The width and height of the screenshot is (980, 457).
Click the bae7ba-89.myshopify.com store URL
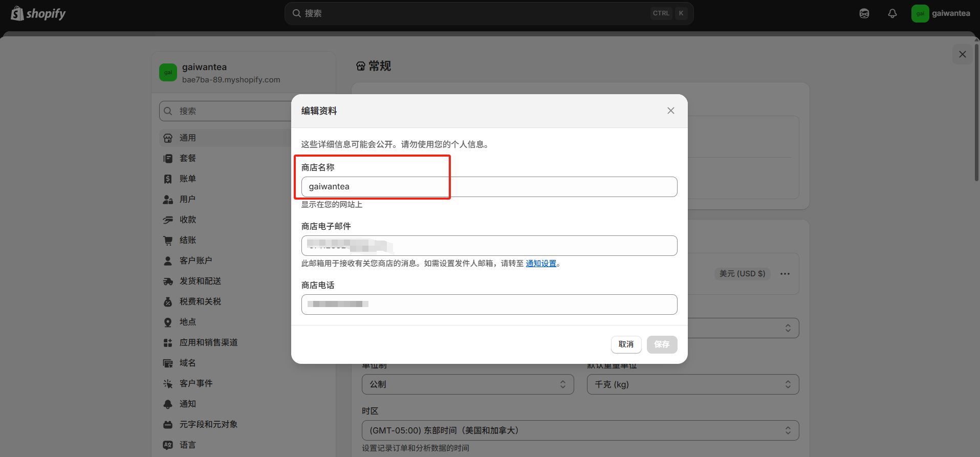click(x=231, y=80)
